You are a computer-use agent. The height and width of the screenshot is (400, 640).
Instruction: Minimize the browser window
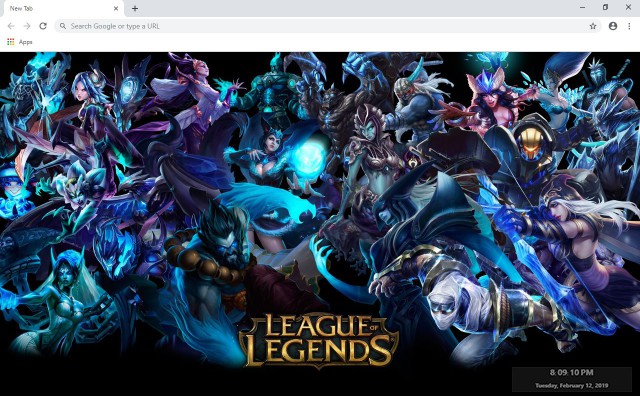point(582,7)
